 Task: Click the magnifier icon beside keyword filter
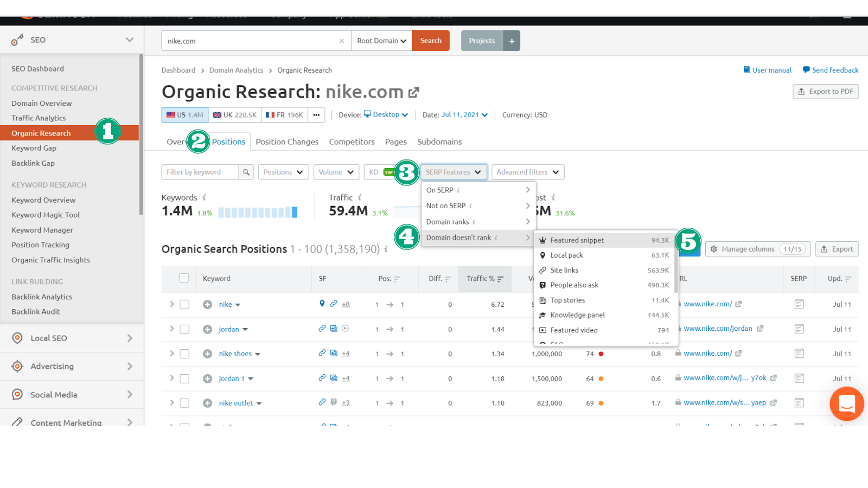coord(246,172)
